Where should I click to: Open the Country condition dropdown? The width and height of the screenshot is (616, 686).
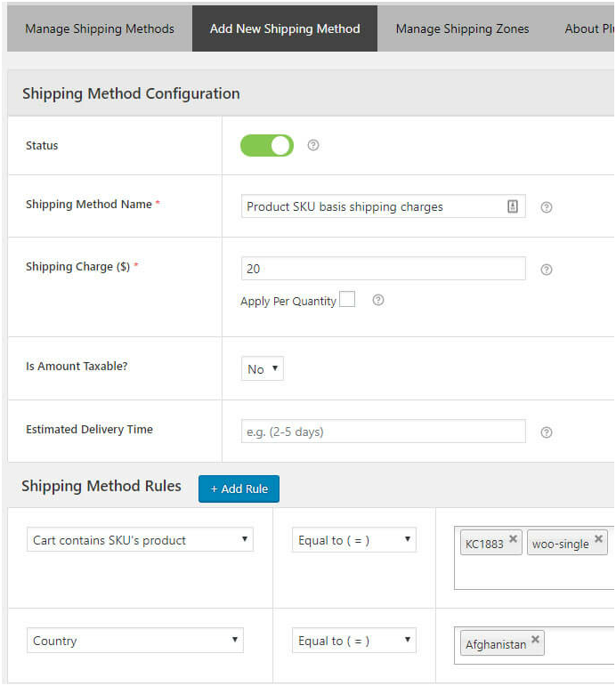[x=135, y=641]
